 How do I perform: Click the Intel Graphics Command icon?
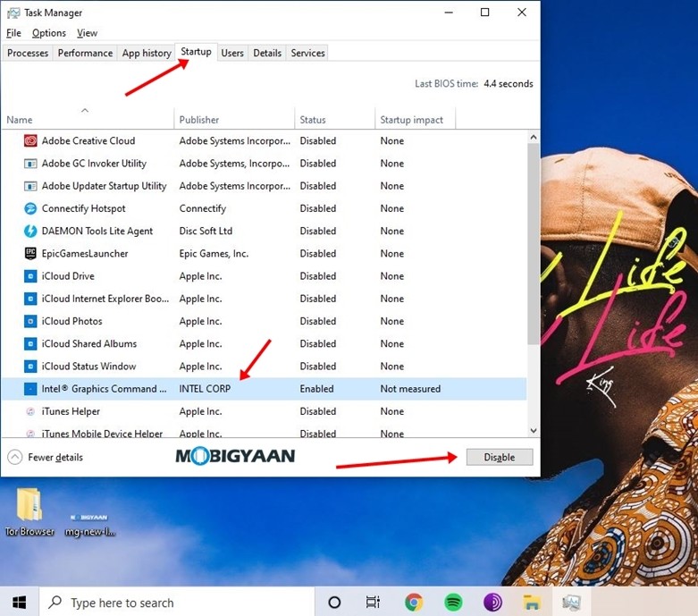point(30,389)
